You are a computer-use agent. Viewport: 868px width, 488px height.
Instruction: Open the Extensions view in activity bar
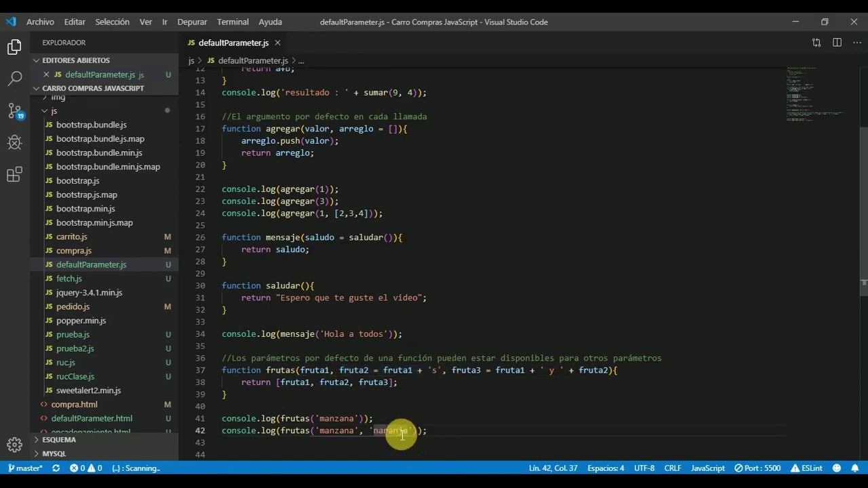tap(14, 175)
